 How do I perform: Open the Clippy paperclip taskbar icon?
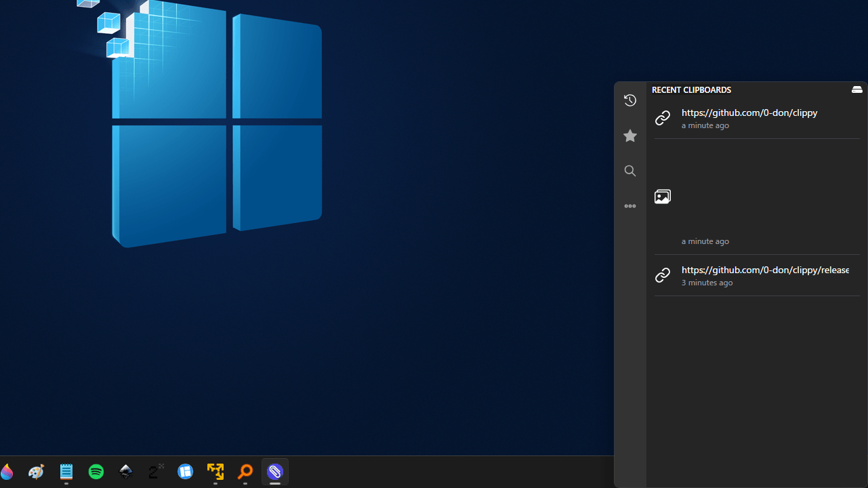click(275, 472)
